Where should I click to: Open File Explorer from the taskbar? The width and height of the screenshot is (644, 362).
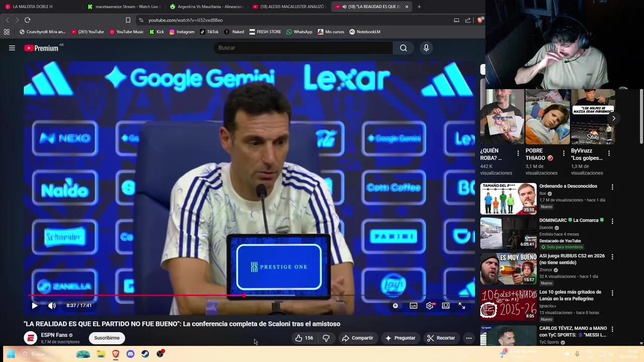pos(101,354)
